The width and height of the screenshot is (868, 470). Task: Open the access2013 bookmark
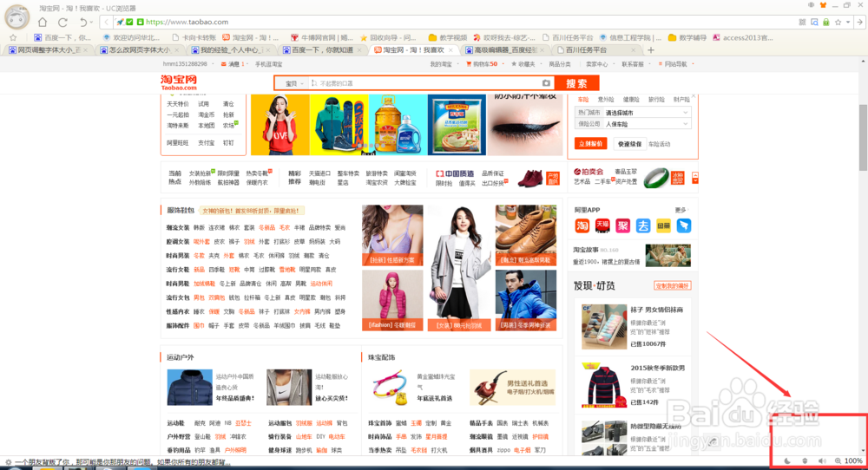point(743,37)
